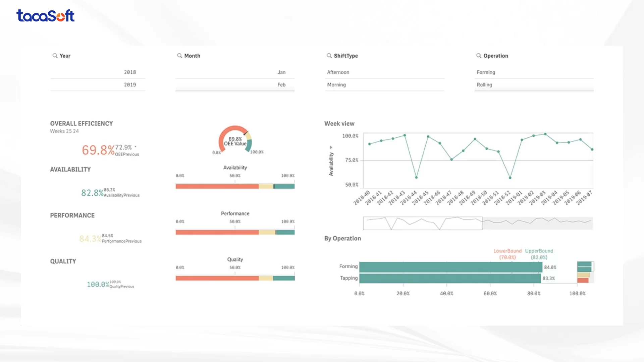Choose Feb in the Month list
Viewport: 644px width, 362px height.
[x=281, y=85]
